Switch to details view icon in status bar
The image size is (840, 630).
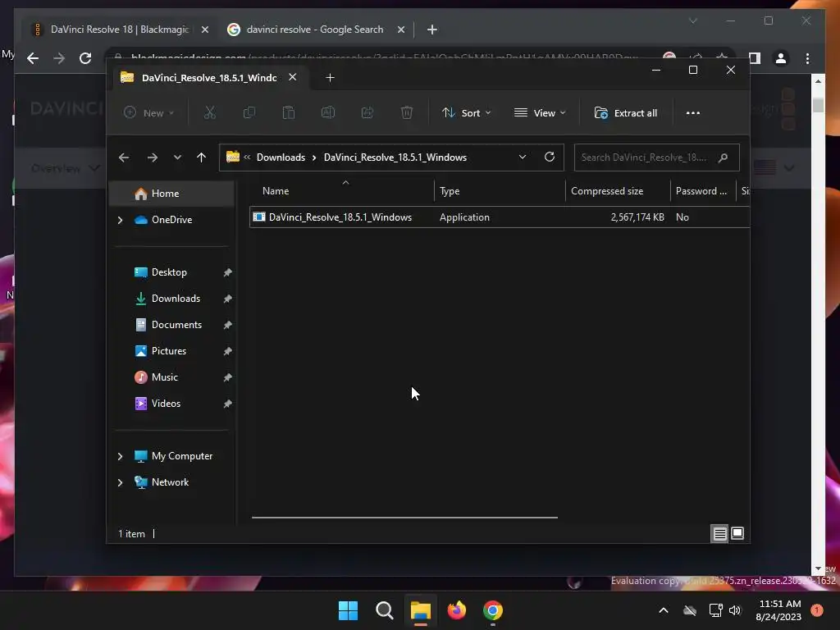coord(719,533)
